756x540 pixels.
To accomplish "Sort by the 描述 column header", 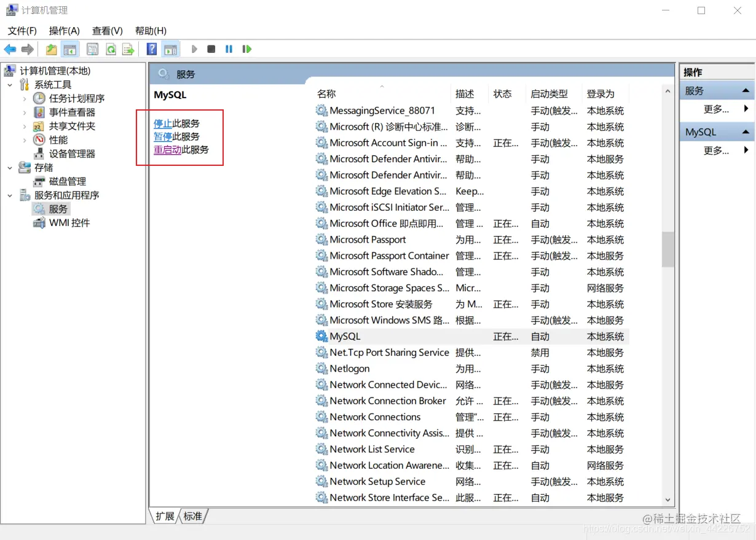I will click(470, 93).
